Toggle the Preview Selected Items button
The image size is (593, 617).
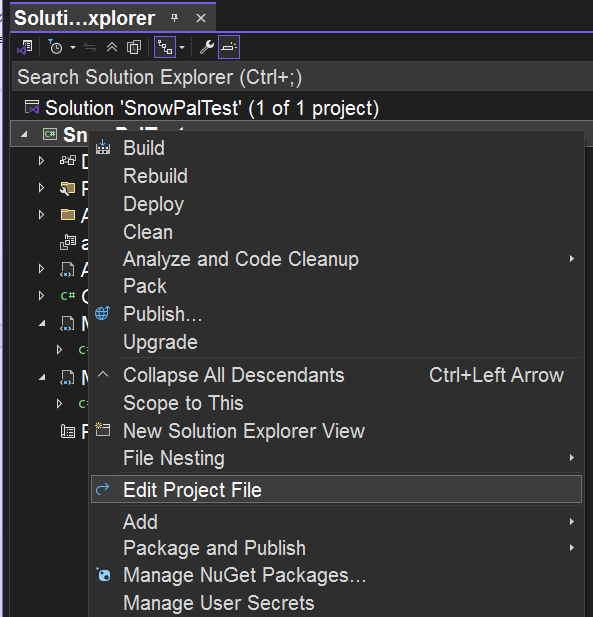[229, 47]
